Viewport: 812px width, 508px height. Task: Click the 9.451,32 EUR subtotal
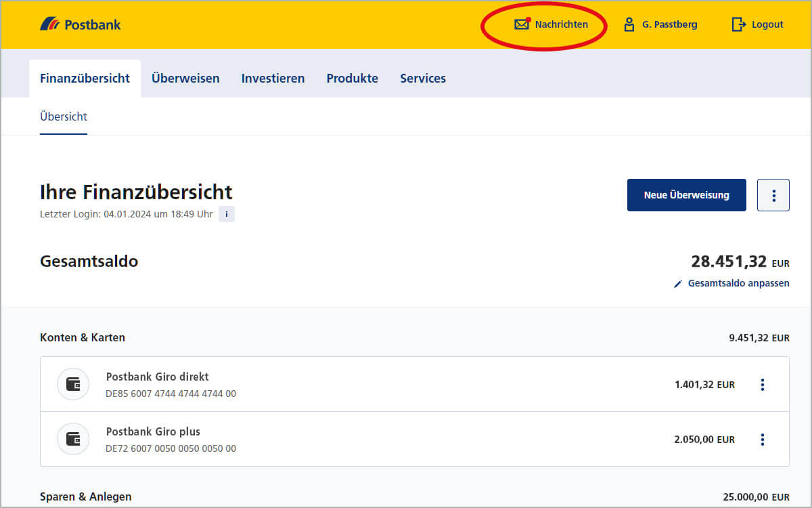tap(759, 338)
